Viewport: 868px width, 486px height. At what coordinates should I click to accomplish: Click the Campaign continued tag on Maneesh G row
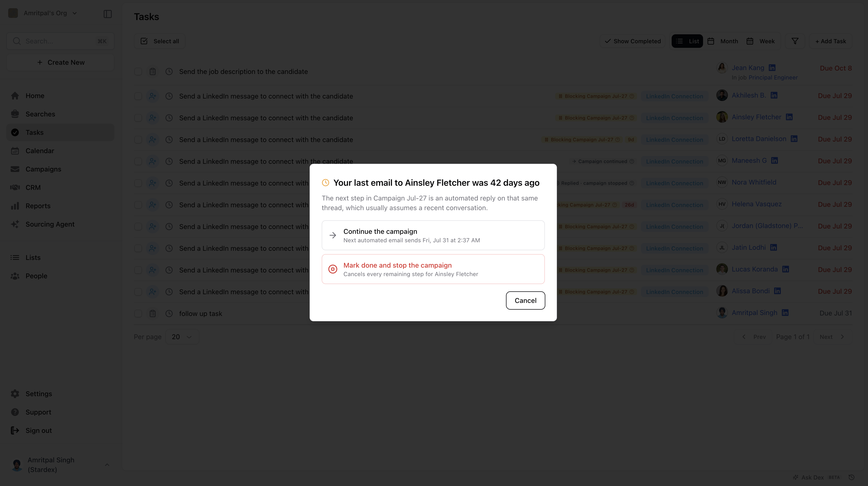coord(603,161)
